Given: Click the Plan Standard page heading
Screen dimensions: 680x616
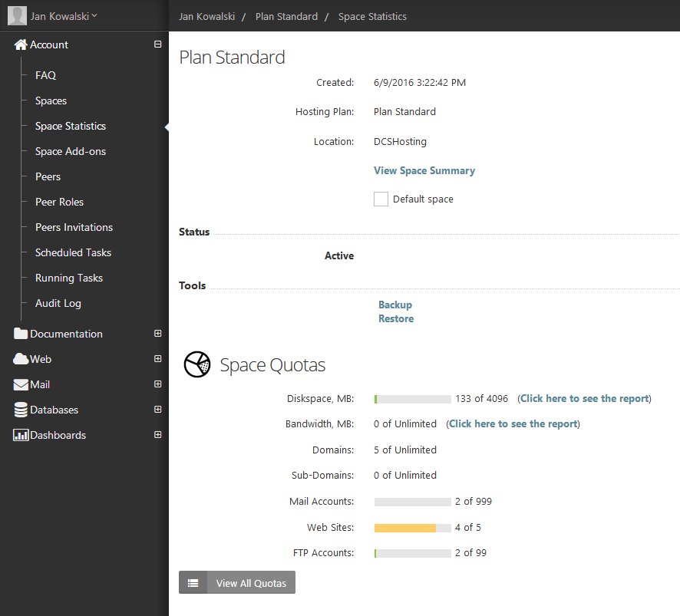Looking at the screenshot, I should coord(232,58).
